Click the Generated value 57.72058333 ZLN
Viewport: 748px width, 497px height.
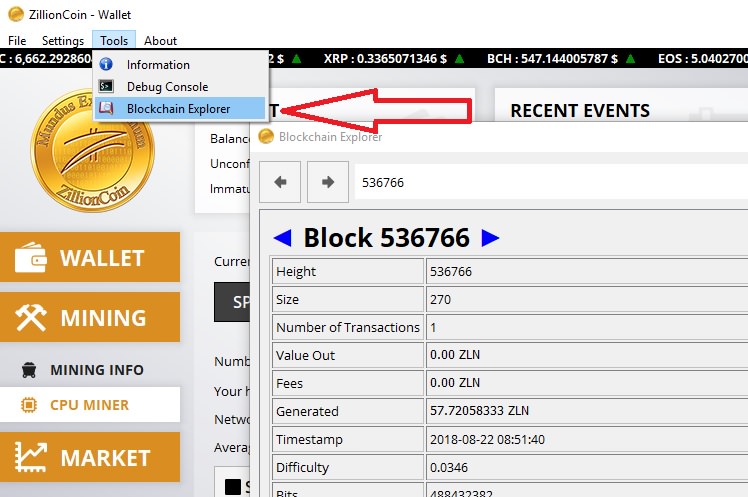[479, 411]
